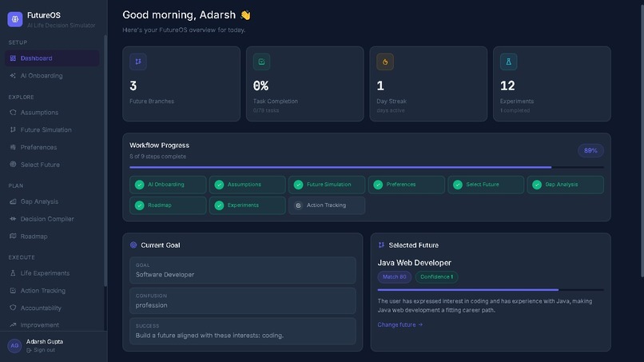
Task: Click the Improvement trend arrow icon
Action: pyautogui.click(x=13, y=324)
